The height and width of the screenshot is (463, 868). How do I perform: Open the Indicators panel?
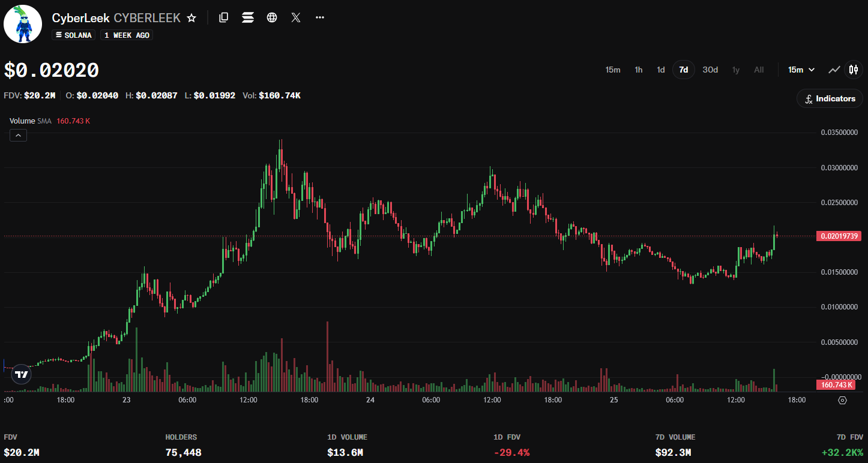[830, 98]
